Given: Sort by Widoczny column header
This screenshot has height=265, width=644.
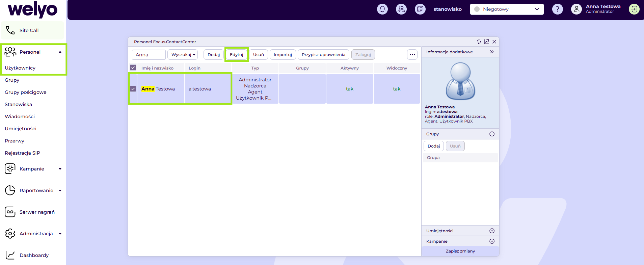Looking at the screenshot, I should pyautogui.click(x=397, y=68).
